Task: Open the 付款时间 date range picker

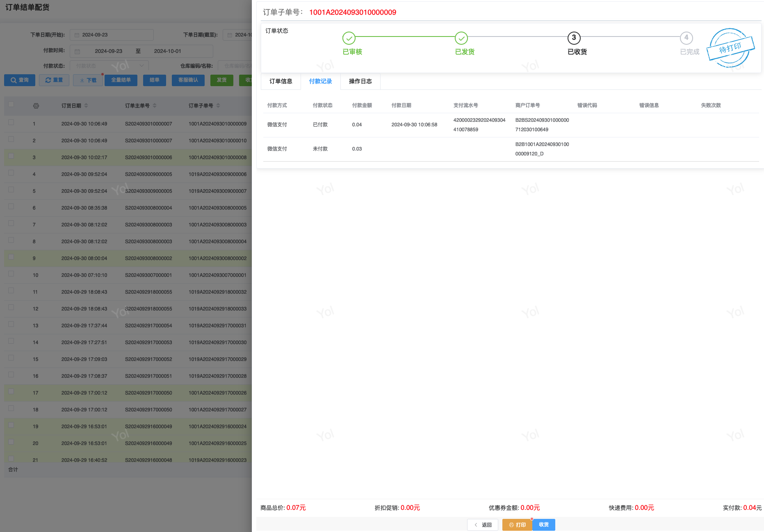Action: pyautogui.click(x=141, y=51)
